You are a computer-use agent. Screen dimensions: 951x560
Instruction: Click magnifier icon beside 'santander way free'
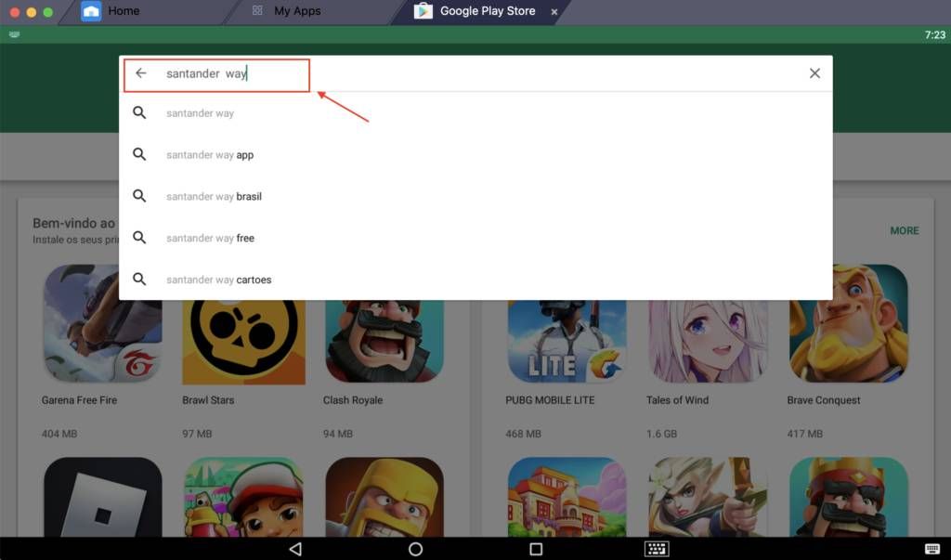point(139,238)
